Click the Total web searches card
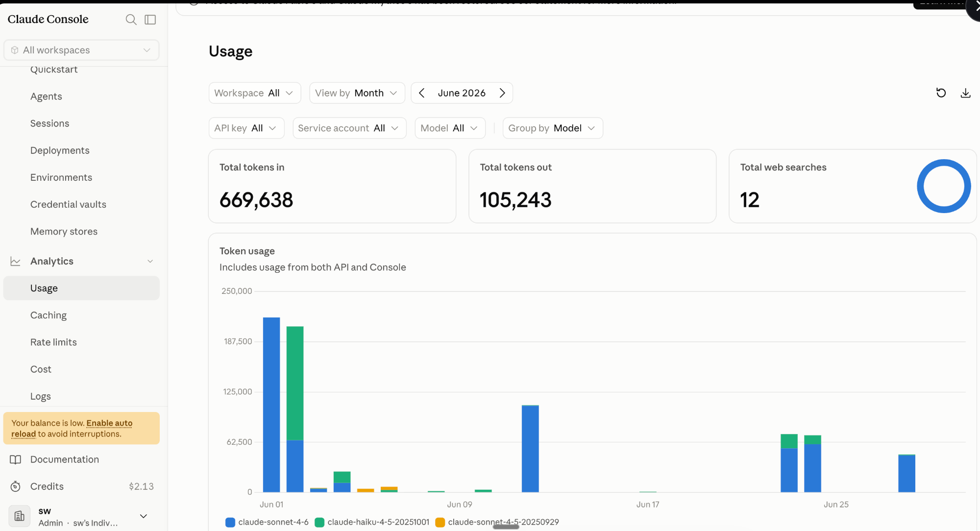This screenshot has width=980, height=531. click(853, 186)
